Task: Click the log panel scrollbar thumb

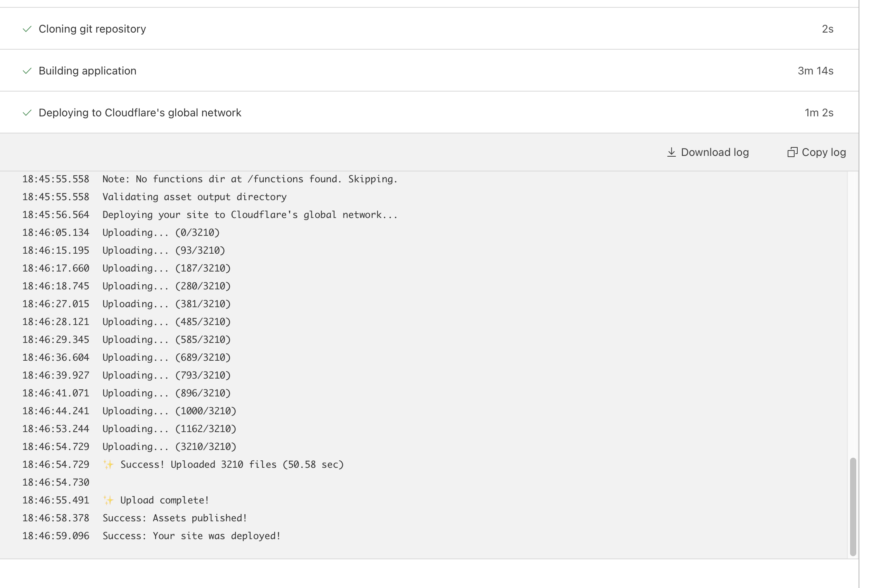Action: tap(853, 507)
